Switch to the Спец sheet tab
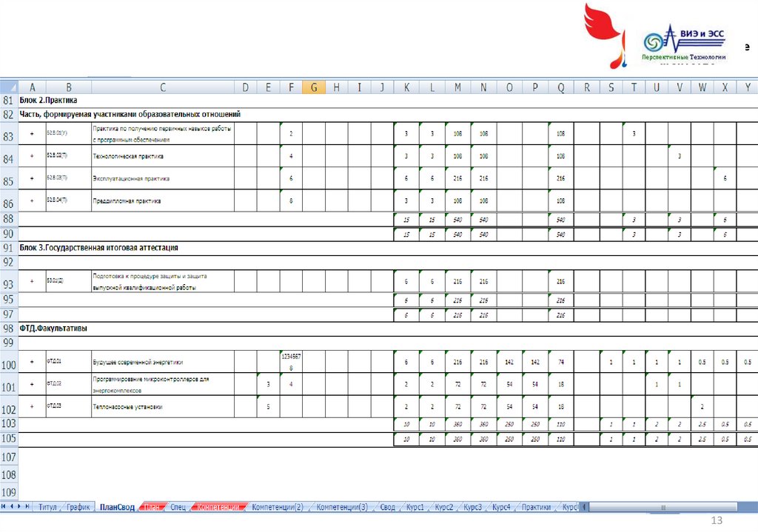The width and height of the screenshot is (758, 532). pyautogui.click(x=178, y=507)
